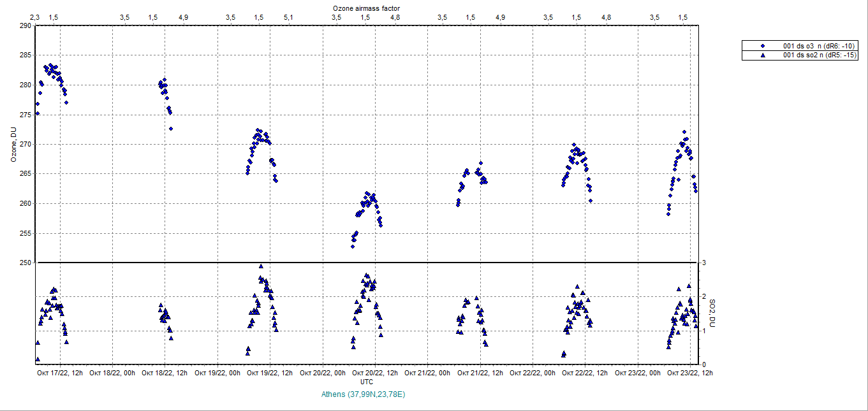This screenshot has width=868, height=411.
Task: Click the value 3 on the SO2 axis
Action: [x=703, y=263]
